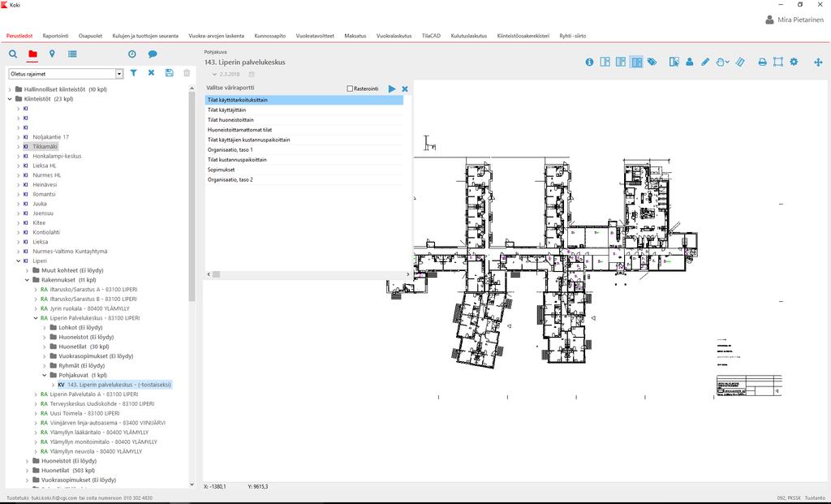
Task: Open the Kiinteistöosakerekisteri tab
Action: pyautogui.click(x=523, y=36)
